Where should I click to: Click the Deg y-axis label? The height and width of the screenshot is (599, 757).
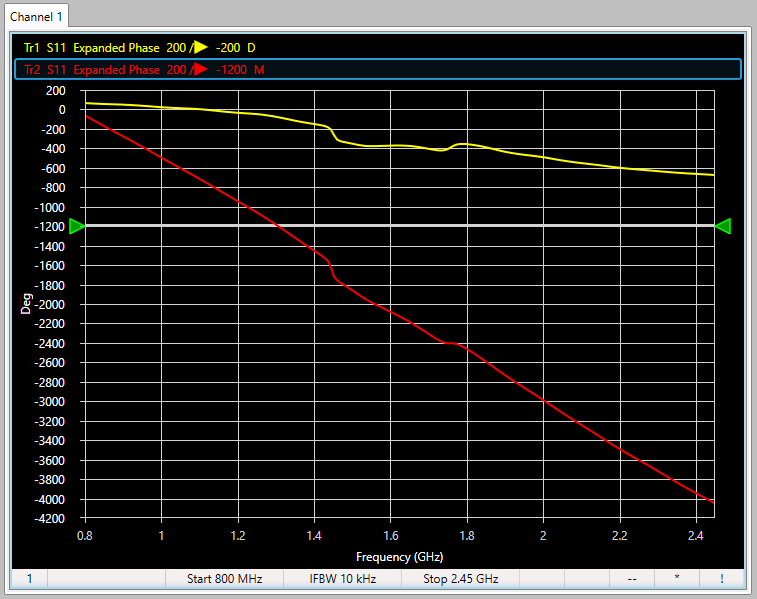coord(27,304)
